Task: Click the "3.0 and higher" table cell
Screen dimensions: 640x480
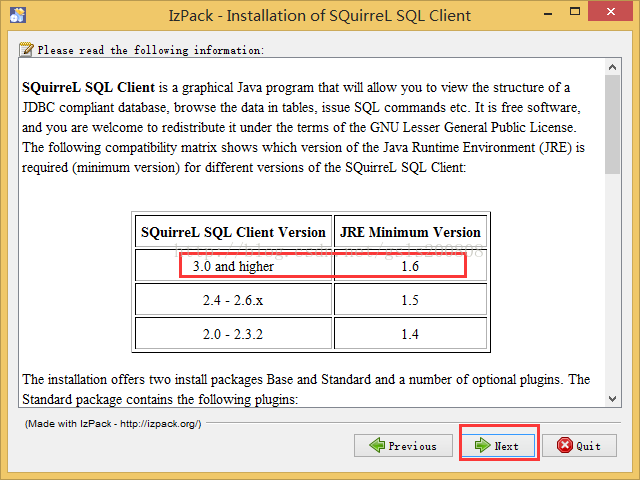Action: coord(233,266)
